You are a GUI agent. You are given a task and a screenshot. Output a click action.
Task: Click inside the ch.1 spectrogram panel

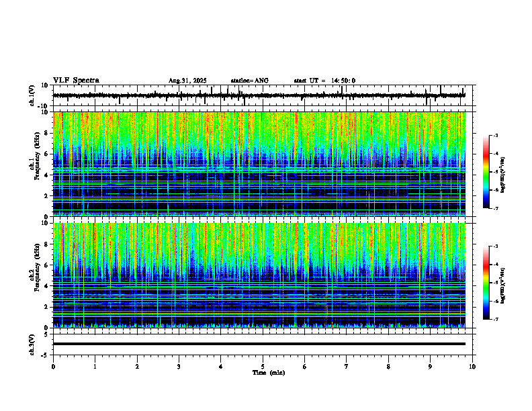tap(259, 164)
